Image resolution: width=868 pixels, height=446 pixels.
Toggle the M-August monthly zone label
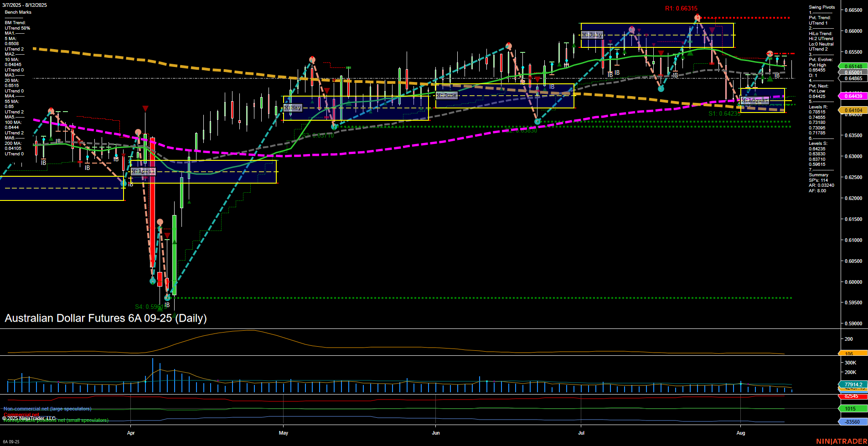click(755, 100)
